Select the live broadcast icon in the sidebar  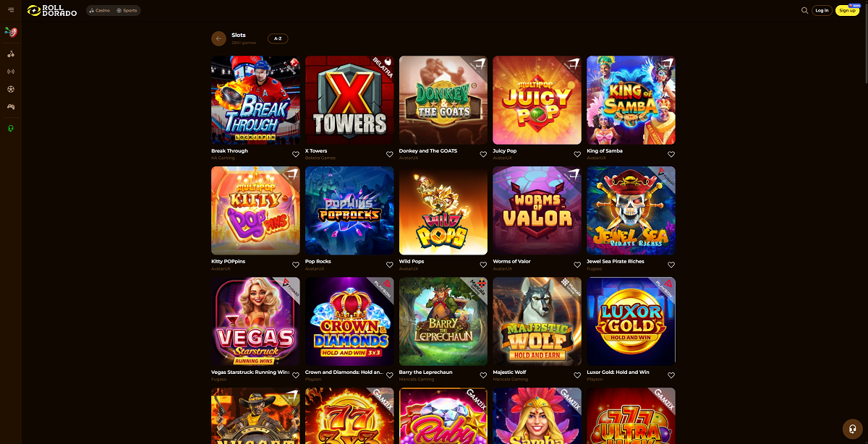tap(11, 72)
